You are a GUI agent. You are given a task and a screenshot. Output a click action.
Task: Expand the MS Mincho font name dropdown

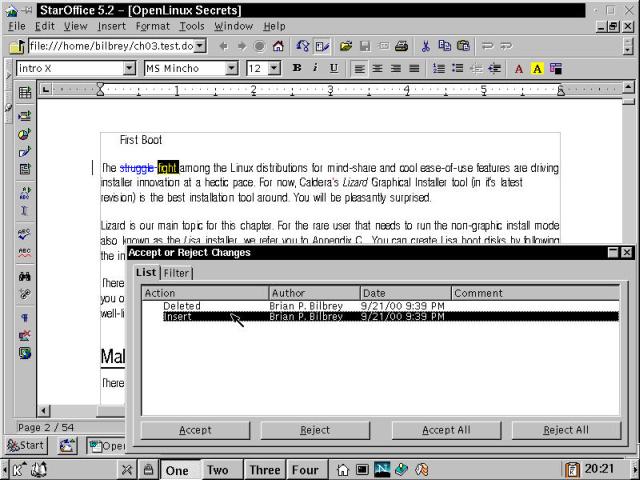(231, 68)
